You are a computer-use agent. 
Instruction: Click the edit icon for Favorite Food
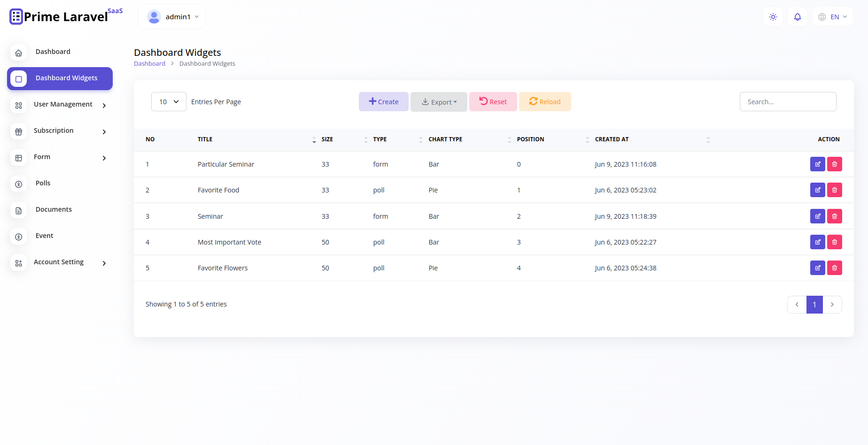[817, 190]
